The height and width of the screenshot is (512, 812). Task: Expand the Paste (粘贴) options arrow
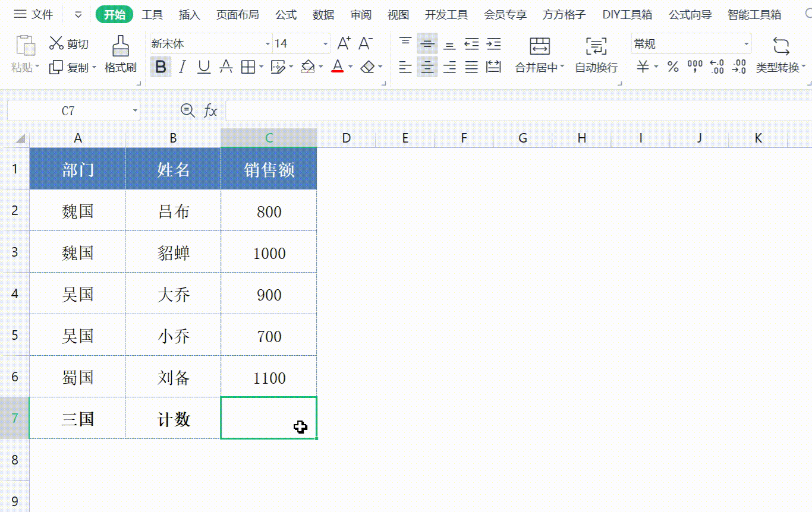pyautogui.click(x=37, y=67)
